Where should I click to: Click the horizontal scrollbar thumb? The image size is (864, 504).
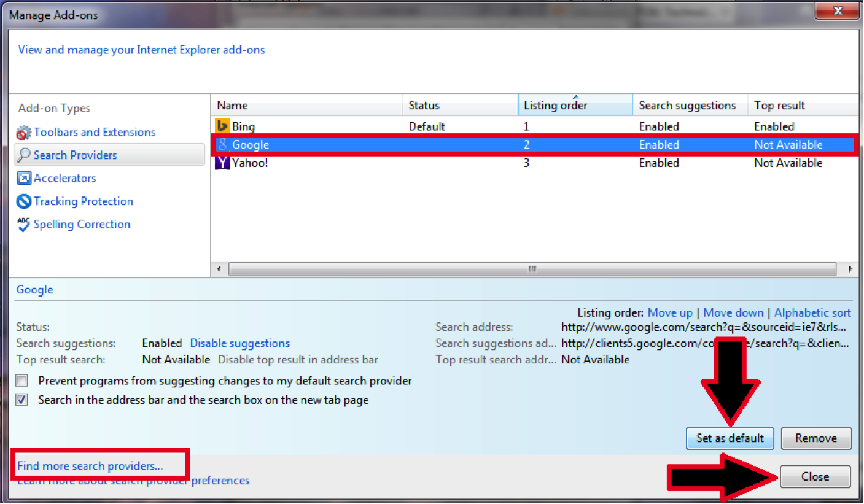(532, 269)
